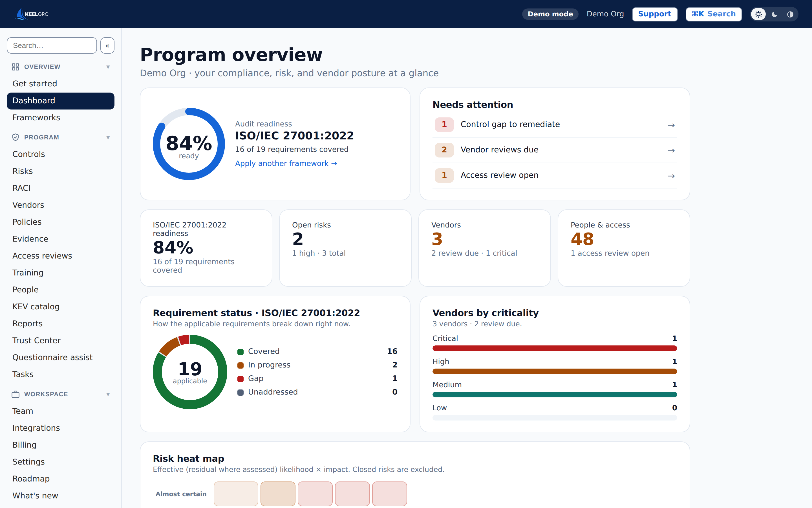Click the orange In progress legend swatch

click(x=240, y=365)
